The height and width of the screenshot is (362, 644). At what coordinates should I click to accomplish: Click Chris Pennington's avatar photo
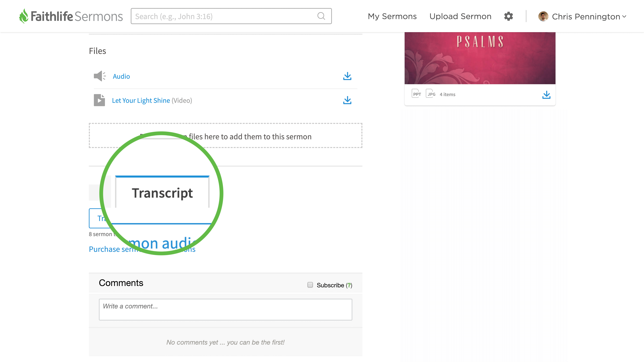543,16
